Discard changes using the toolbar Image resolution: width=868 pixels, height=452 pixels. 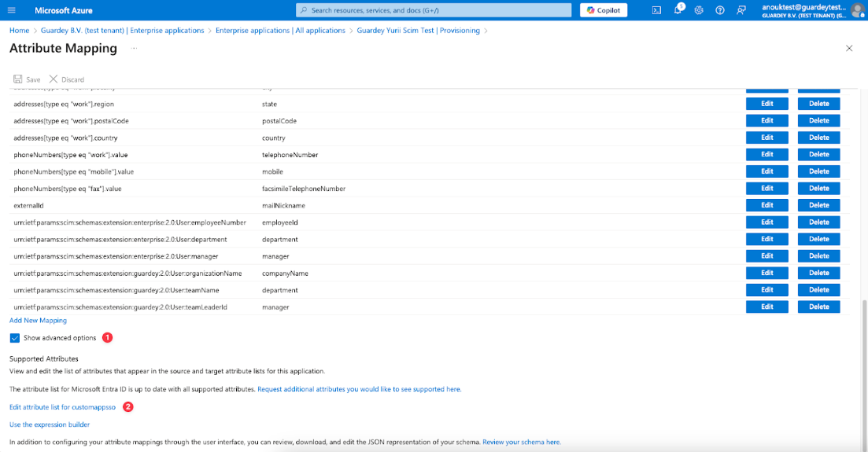67,79
